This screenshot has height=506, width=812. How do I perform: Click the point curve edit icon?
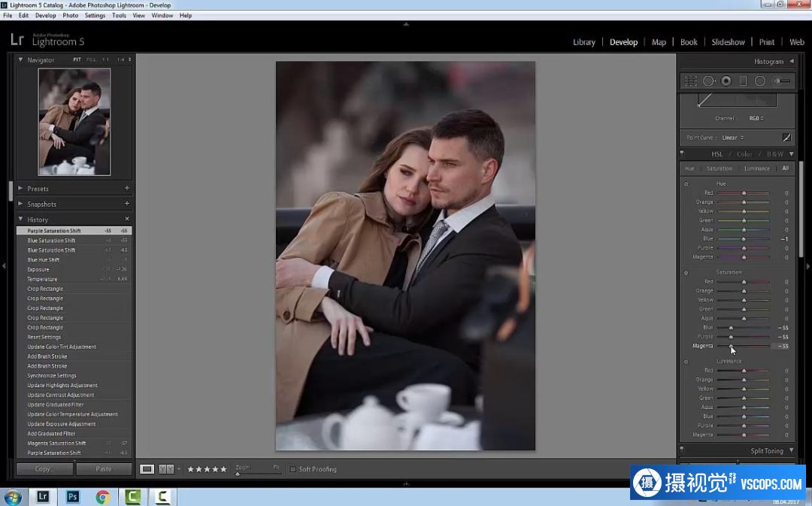[x=786, y=138]
